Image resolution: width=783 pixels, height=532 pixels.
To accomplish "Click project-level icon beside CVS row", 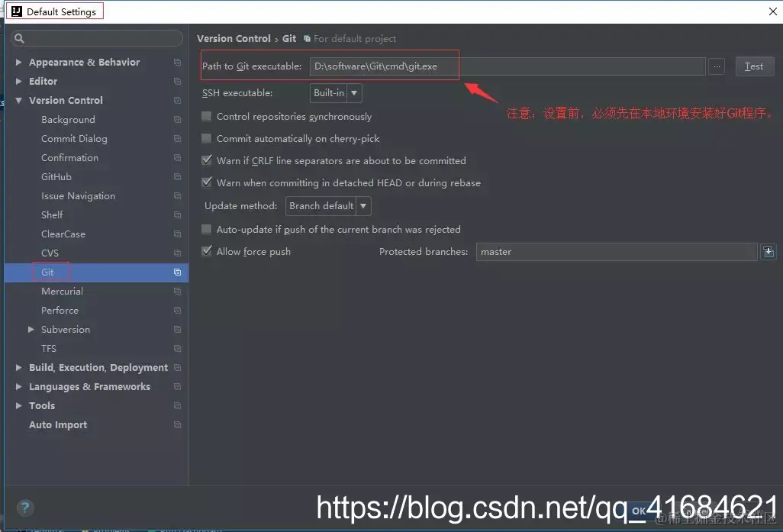I will point(177,253).
